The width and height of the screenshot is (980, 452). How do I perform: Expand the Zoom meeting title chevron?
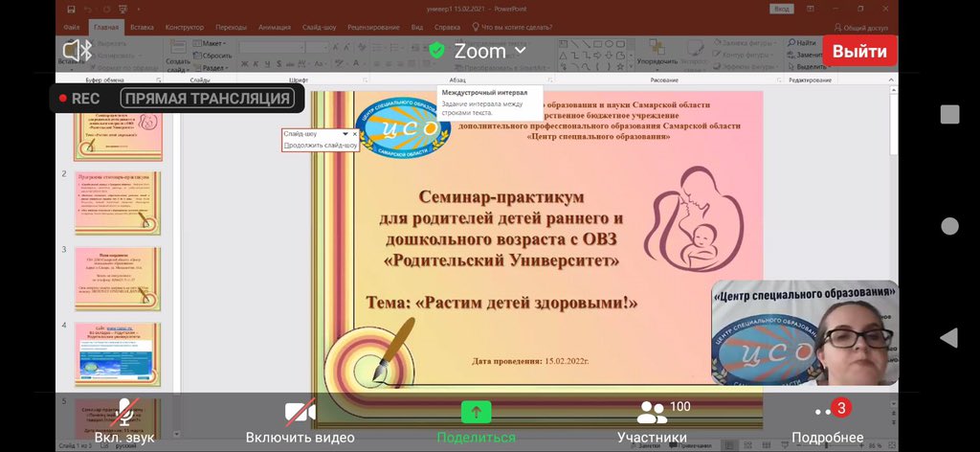coord(520,50)
